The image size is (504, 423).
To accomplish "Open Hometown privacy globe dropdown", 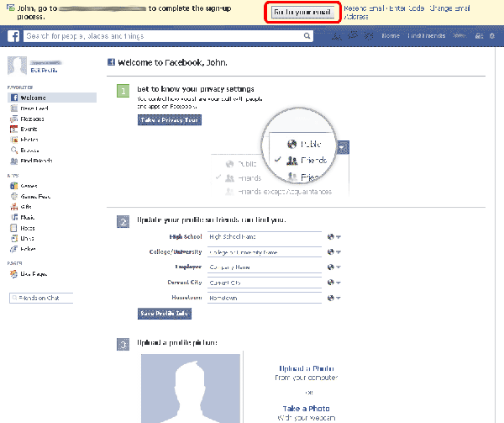I will click(x=334, y=298).
